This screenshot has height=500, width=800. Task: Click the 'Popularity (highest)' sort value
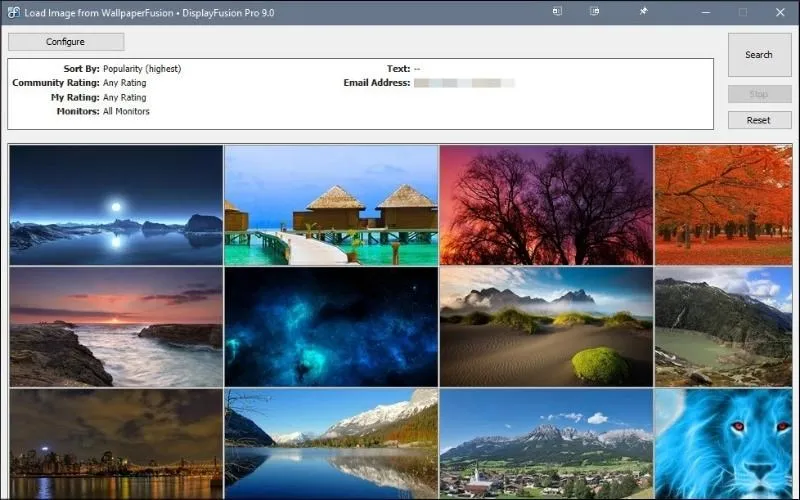click(142, 68)
